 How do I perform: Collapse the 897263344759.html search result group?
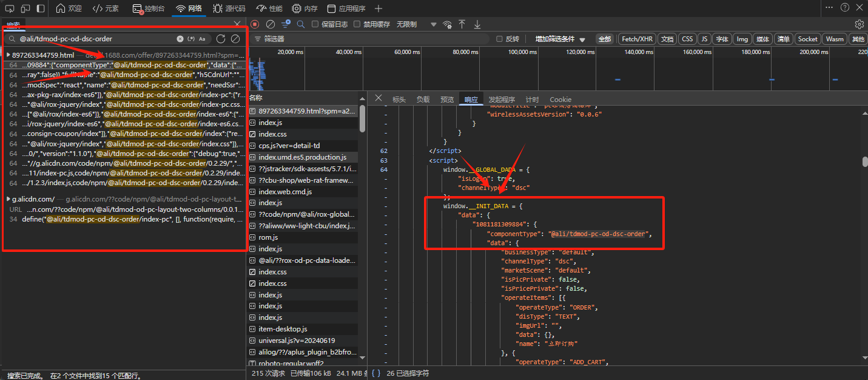click(8, 55)
